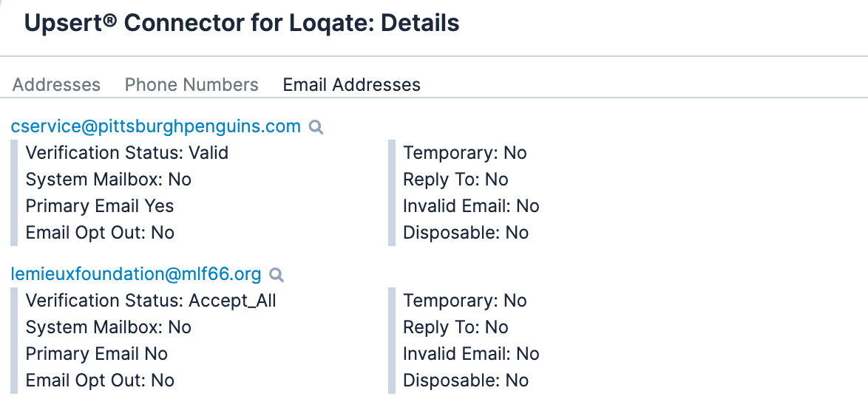Click Reply To: No under the mlf66.org email
Screen dimensions: 868x416
click(455, 327)
